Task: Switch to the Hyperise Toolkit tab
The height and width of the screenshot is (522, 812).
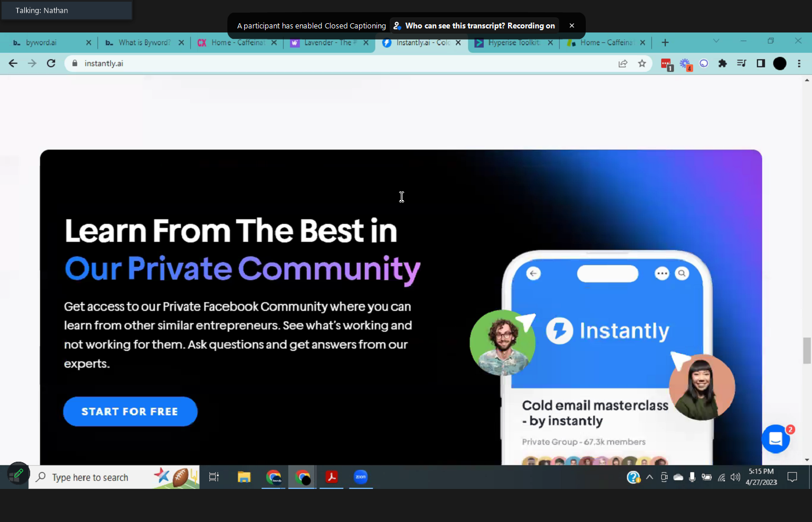Action: point(513,42)
